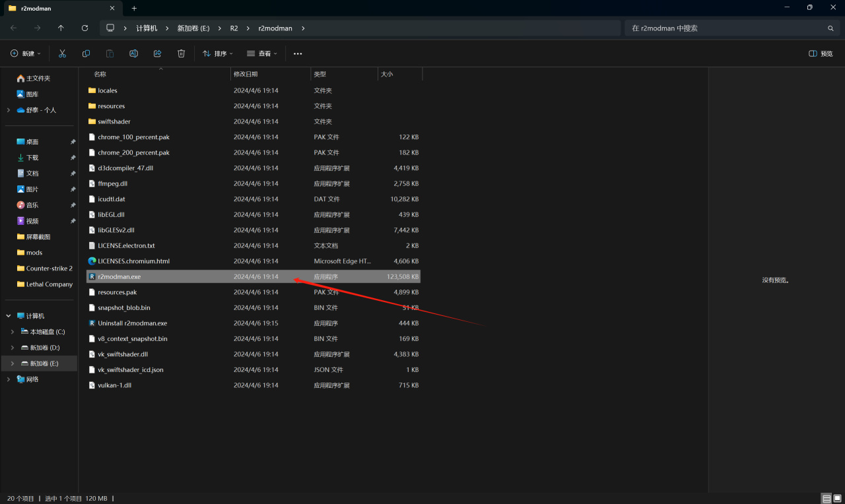
Task: Select LICENSE.electron.txt file
Action: [x=253, y=245]
